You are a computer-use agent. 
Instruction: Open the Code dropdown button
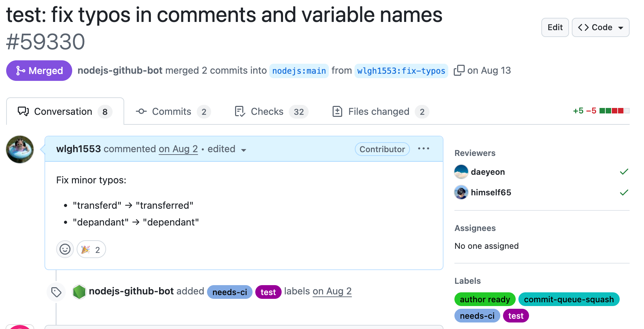600,27
